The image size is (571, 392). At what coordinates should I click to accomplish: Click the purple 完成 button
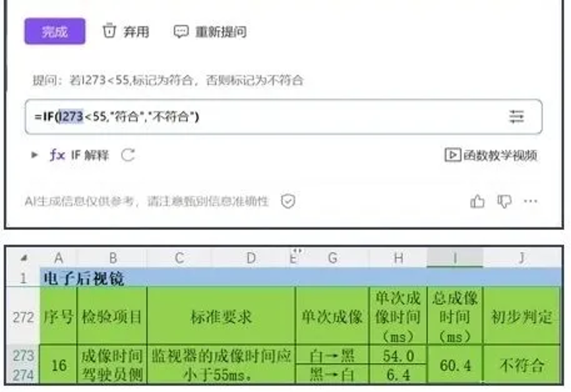(x=55, y=32)
